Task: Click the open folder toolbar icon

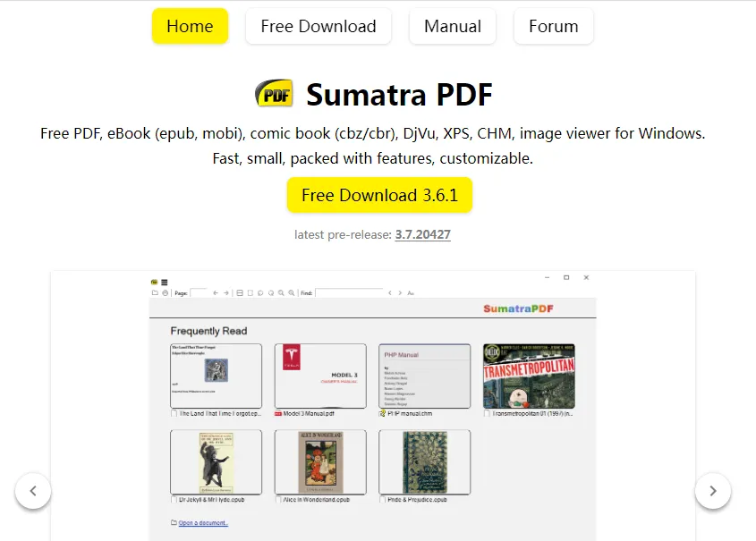Action: (155, 293)
